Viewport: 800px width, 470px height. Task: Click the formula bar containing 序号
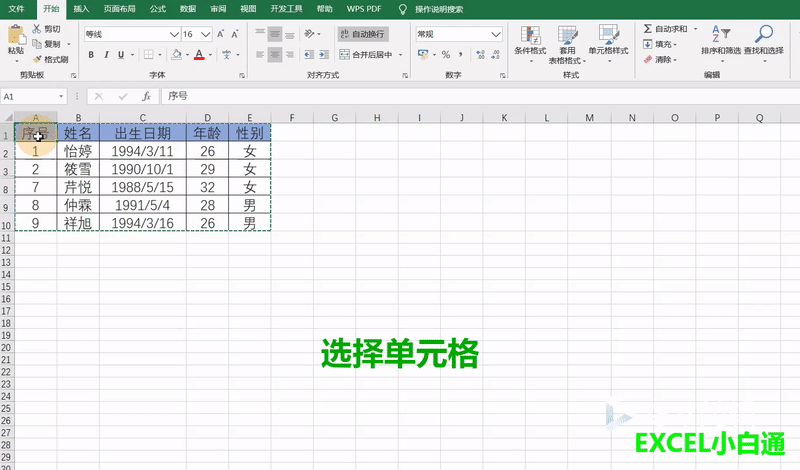pos(480,96)
